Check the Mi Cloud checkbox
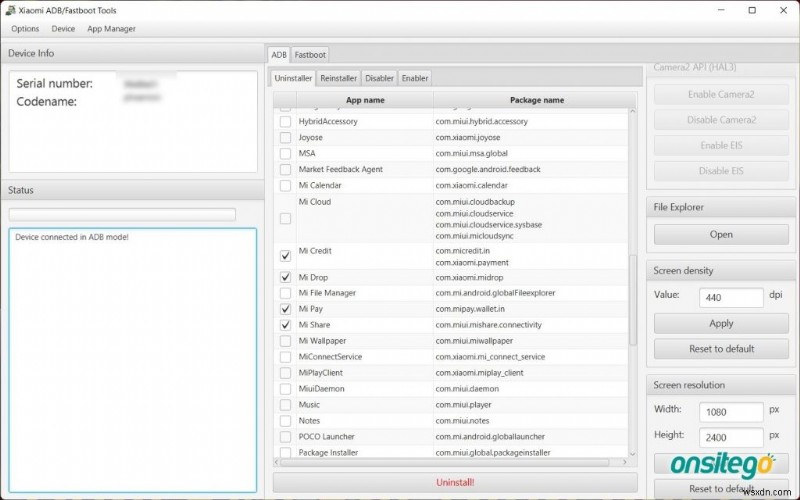 (x=285, y=218)
